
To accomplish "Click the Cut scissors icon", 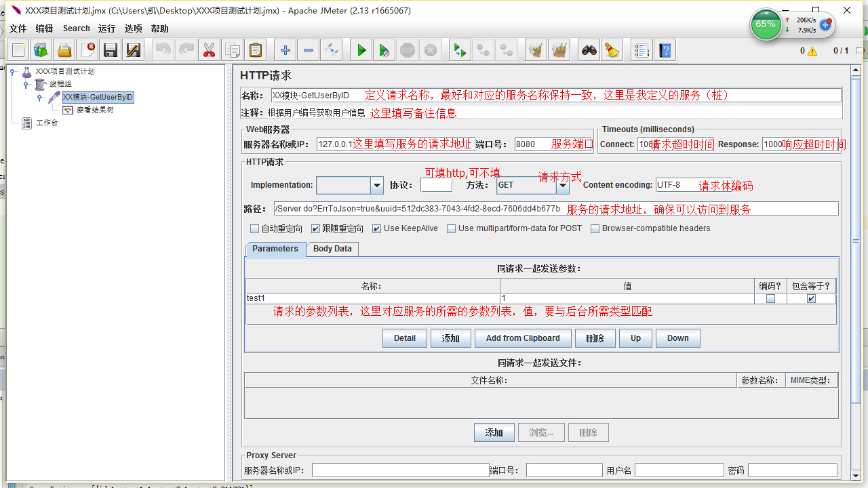I will 210,50.
